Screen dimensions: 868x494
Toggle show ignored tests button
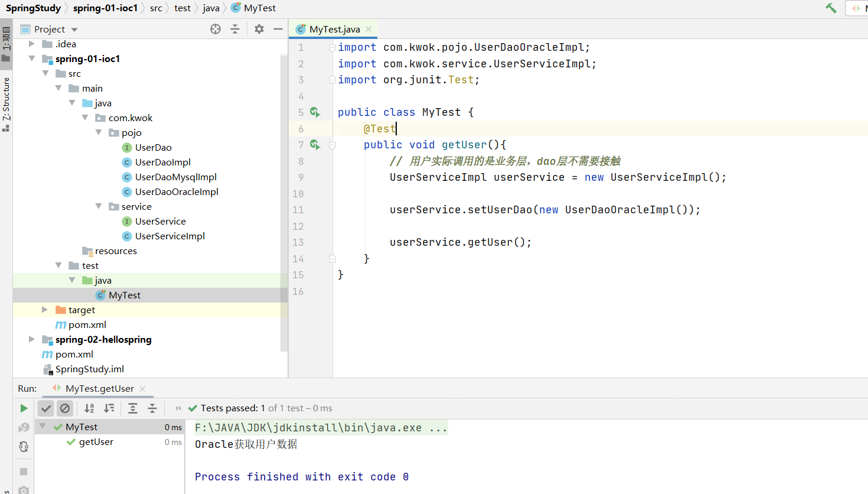tap(66, 408)
